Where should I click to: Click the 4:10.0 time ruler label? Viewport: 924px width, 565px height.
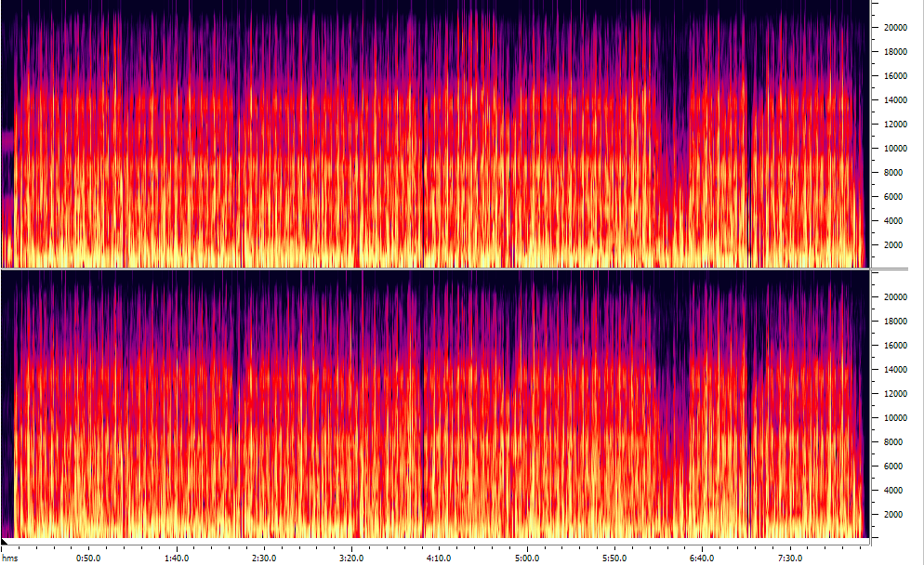[x=439, y=558]
